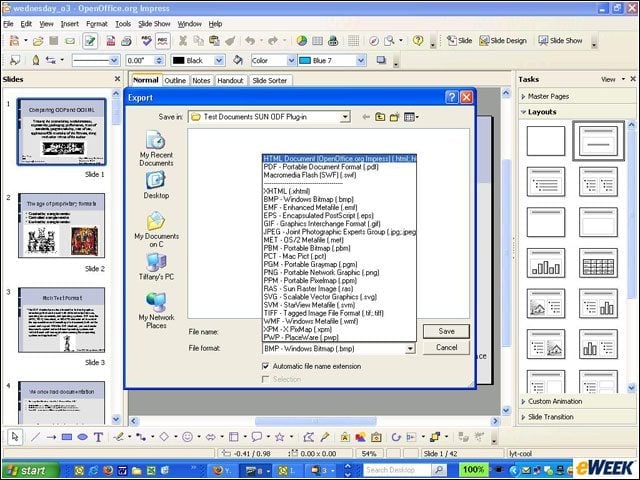Click the Zoom magnifier icon
The image size is (640, 480).
point(390,40)
